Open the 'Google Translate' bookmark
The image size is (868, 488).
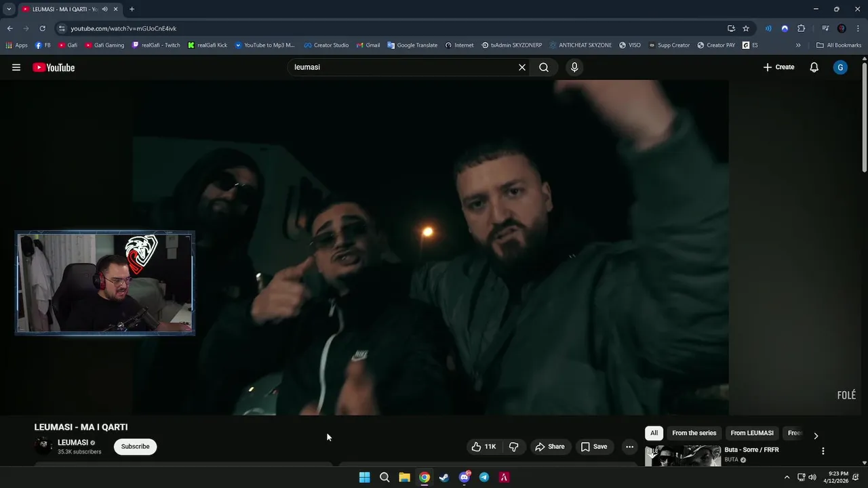coord(412,45)
